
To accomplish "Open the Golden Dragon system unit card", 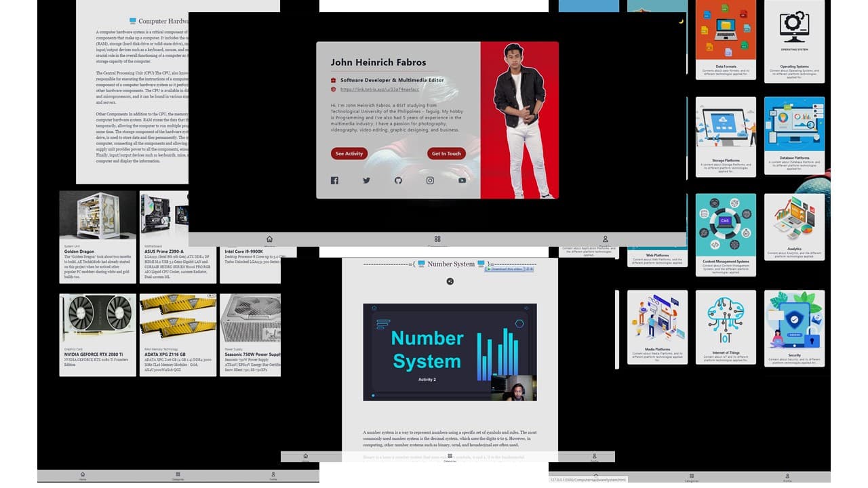I will pyautogui.click(x=97, y=236).
